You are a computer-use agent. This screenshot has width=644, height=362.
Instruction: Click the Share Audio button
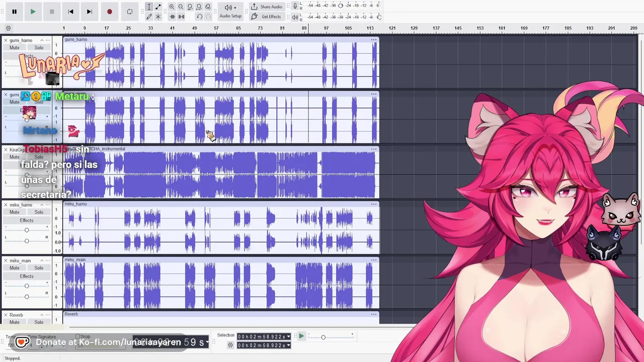point(266,7)
